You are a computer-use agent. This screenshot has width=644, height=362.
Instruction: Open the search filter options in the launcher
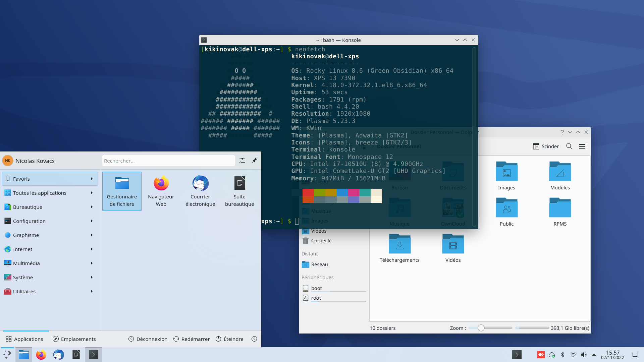coord(242,161)
